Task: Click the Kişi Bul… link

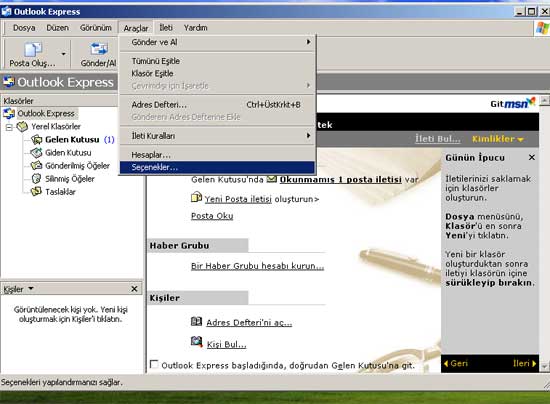Action: click(226, 345)
